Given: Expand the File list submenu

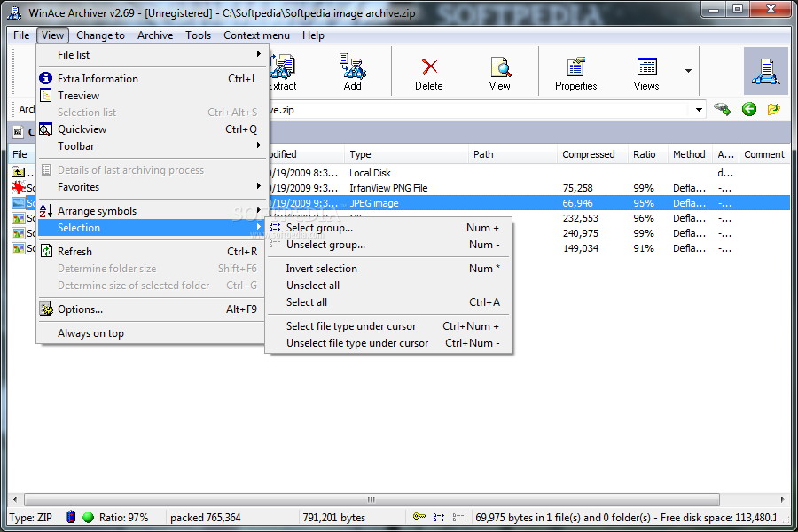Looking at the screenshot, I should point(151,54).
